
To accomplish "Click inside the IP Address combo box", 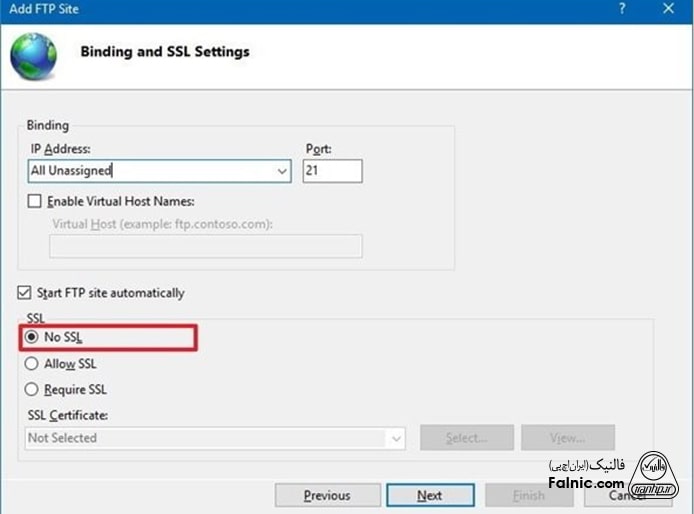I will (150, 171).
